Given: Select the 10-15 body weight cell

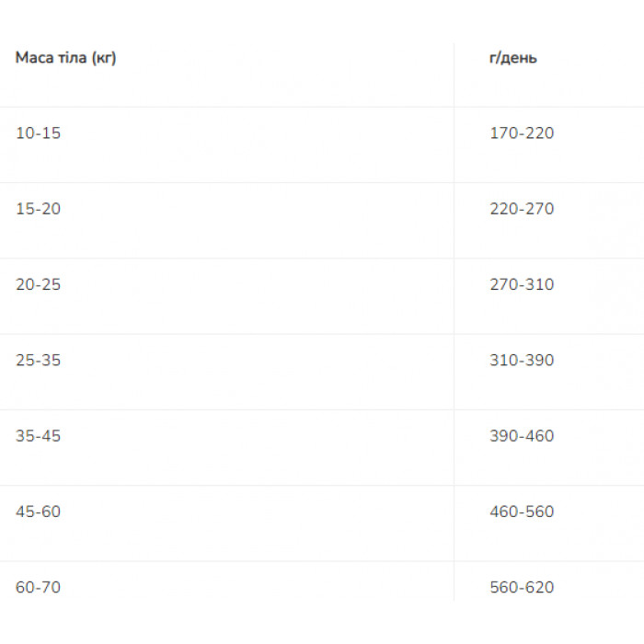Looking at the screenshot, I should pyautogui.click(x=39, y=133).
